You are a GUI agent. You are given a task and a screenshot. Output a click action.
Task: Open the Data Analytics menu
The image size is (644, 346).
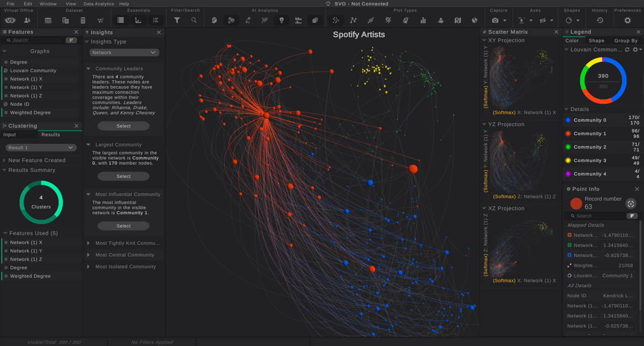point(99,4)
